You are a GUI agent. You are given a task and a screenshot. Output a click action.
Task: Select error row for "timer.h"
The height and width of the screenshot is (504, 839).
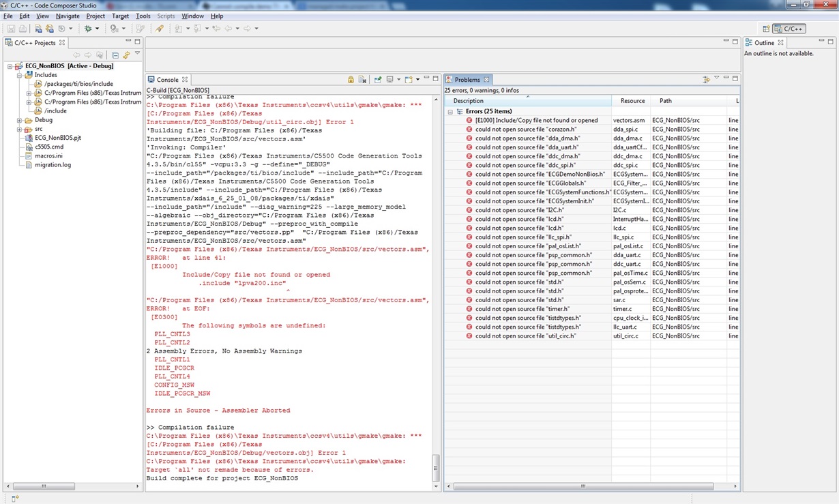[592, 309]
